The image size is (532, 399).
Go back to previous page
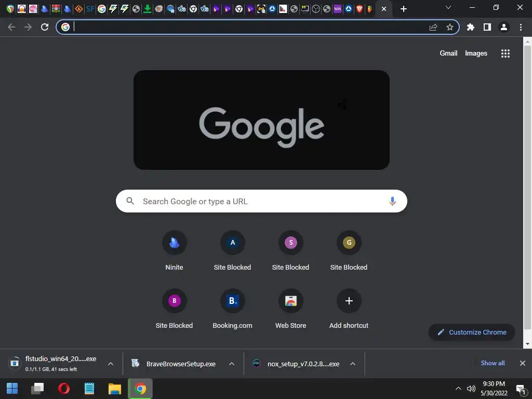(x=11, y=27)
